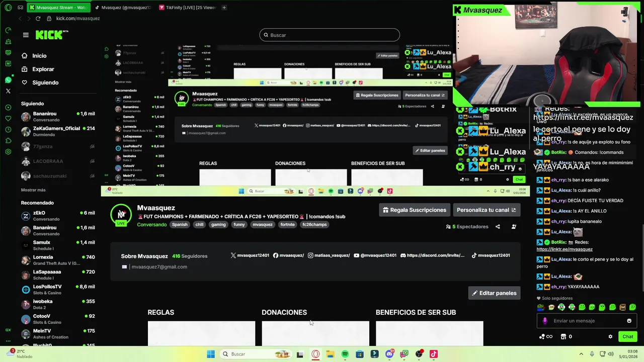Click the user icon next to share
The width and height of the screenshot is (644, 362).
(x=514, y=227)
